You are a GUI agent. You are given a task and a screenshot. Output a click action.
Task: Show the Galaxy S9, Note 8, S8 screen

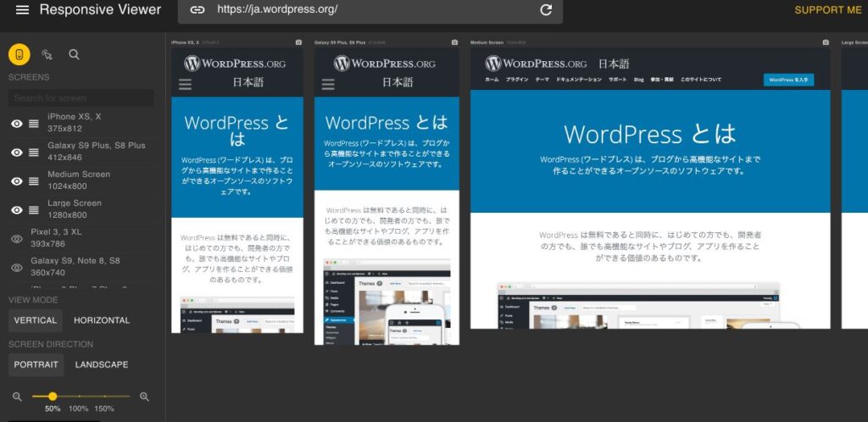[17, 267]
